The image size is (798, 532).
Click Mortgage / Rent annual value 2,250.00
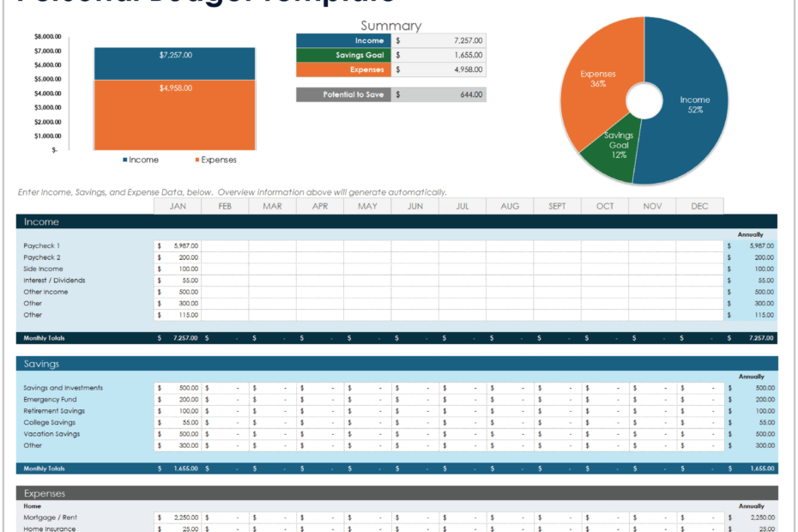point(751,517)
